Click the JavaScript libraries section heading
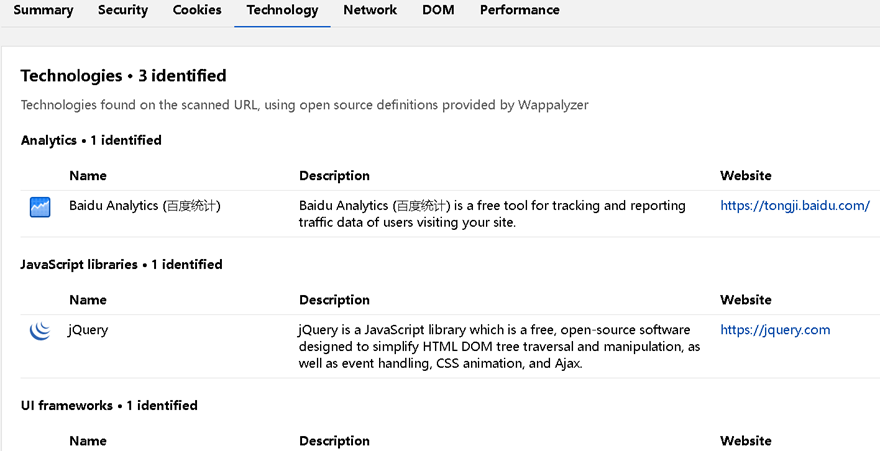The width and height of the screenshot is (880, 451). coord(121,264)
